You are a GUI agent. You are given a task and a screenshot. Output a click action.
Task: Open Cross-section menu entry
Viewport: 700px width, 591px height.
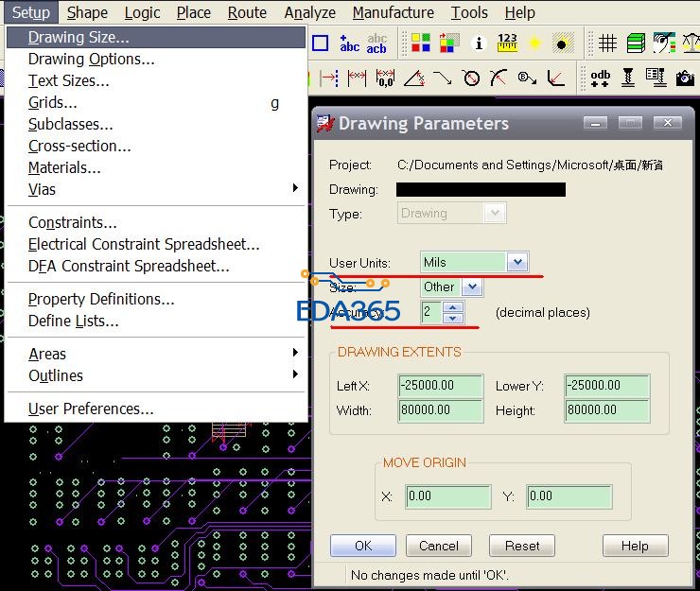[156, 146]
